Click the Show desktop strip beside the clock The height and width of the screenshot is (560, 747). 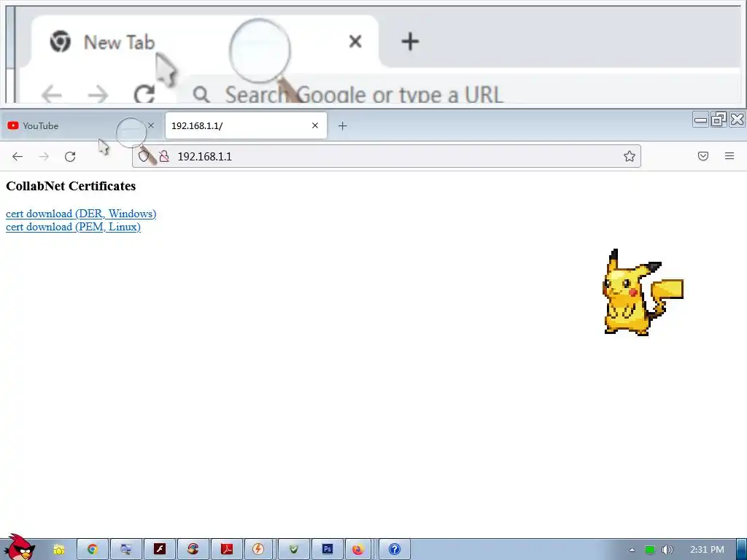[742, 550]
